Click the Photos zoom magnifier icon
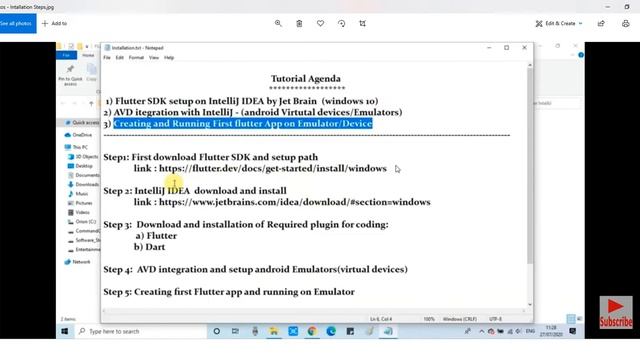 point(278,23)
